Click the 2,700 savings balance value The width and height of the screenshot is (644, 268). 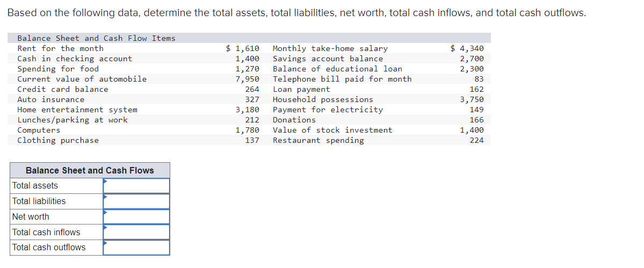point(472,59)
